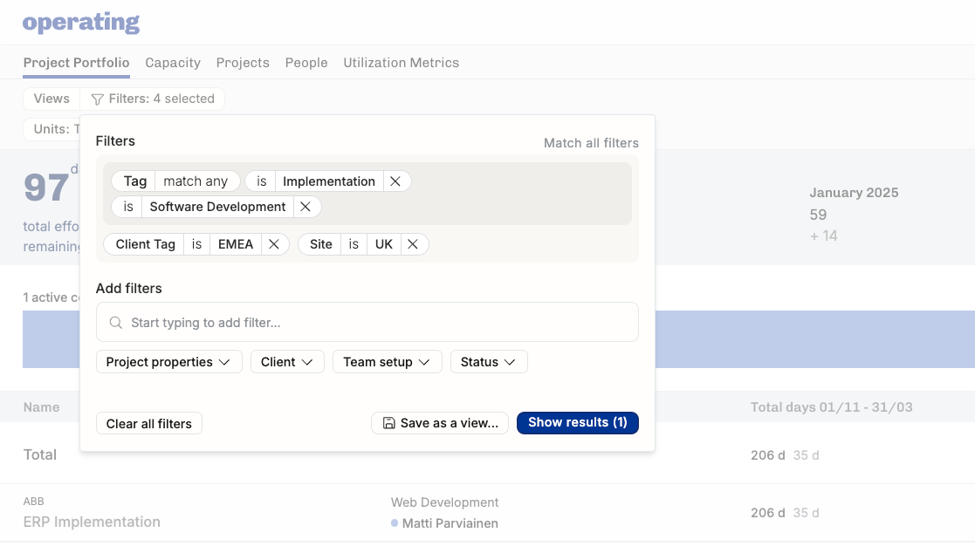Click the operating logo

81,22
